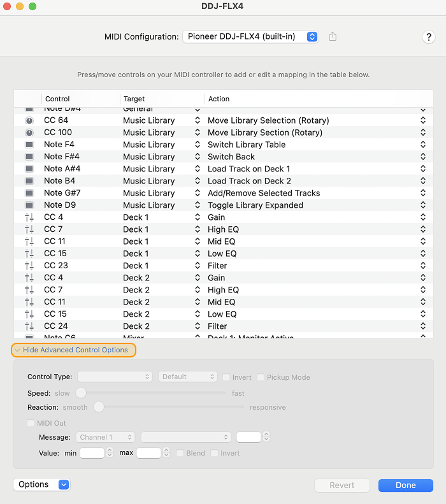Open the Action dropdown for Switch Back
This screenshot has width=446, height=504.
tap(423, 157)
